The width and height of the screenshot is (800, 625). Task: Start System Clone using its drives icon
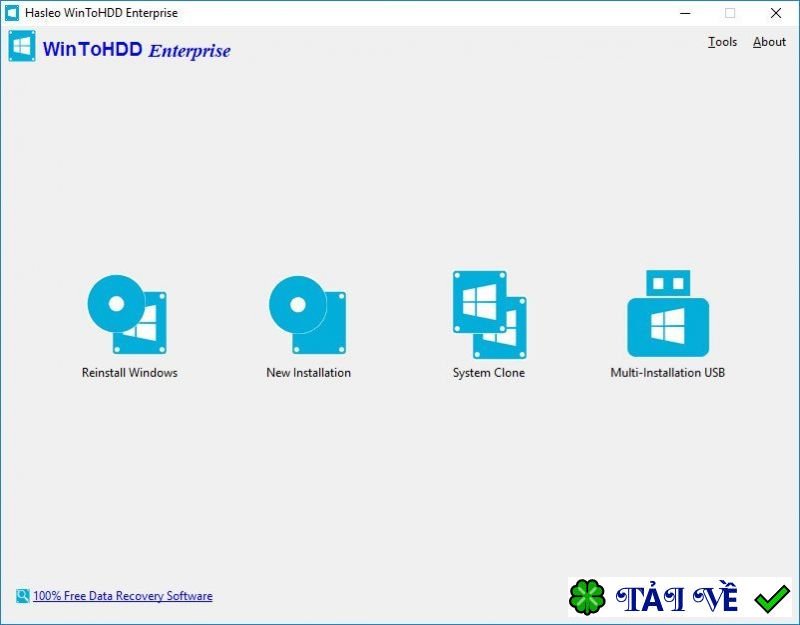tap(489, 315)
